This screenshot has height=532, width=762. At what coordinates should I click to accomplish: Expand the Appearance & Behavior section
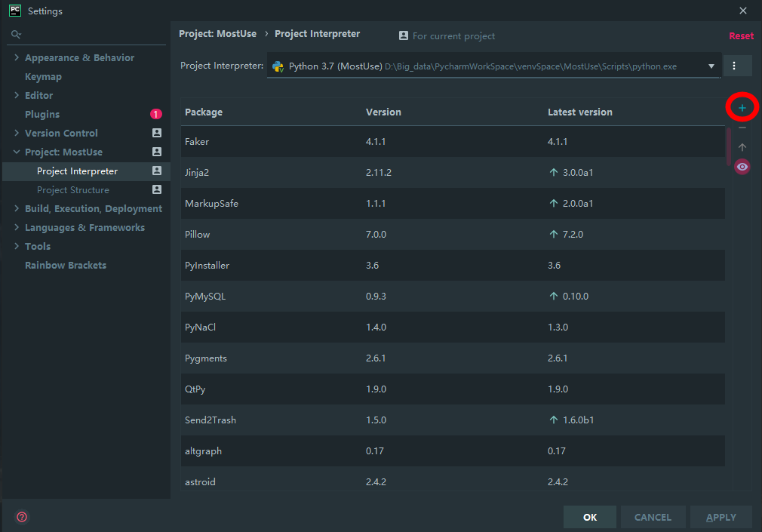17,57
